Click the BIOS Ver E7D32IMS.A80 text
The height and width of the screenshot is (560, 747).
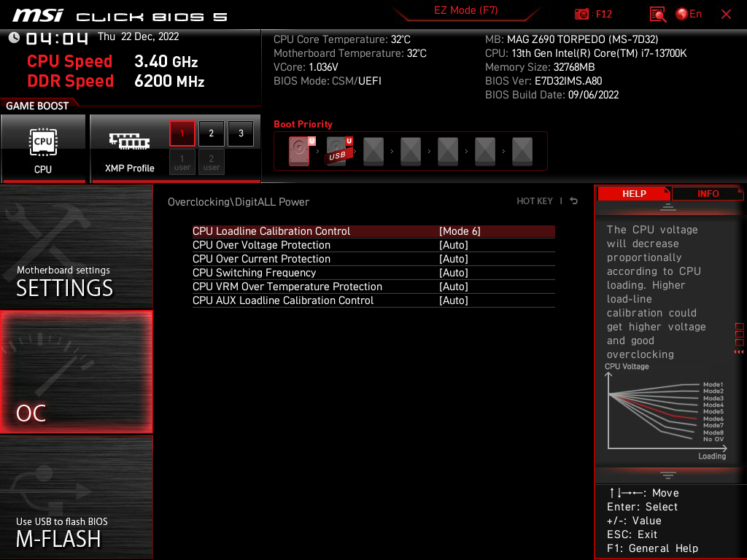coord(543,81)
